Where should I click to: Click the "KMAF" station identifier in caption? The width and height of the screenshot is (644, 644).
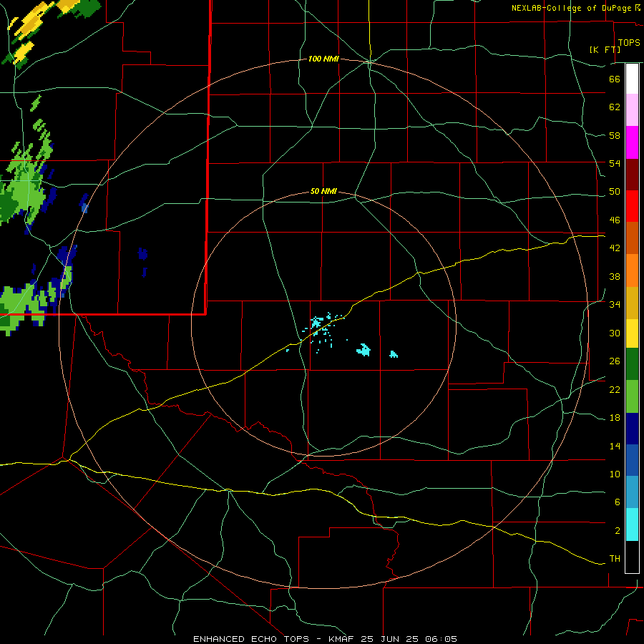click(341, 639)
